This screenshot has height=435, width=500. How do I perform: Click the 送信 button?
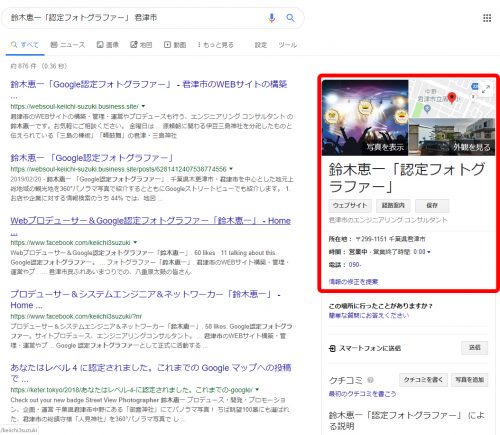click(475, 348)
